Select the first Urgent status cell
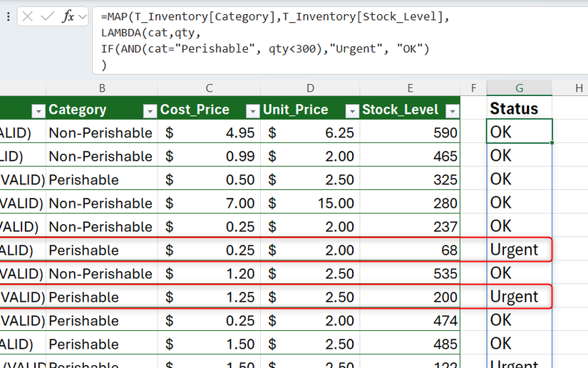 [x=519, y=250]
